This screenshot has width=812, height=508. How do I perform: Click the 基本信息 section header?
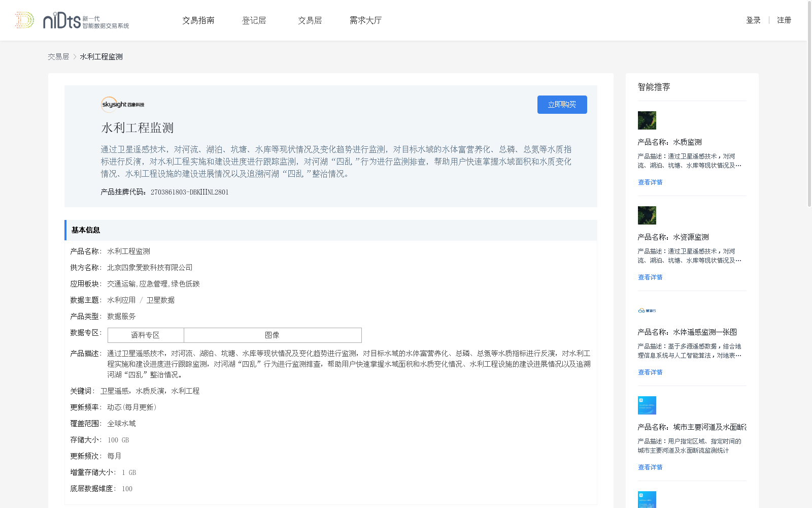pos(331,230)
